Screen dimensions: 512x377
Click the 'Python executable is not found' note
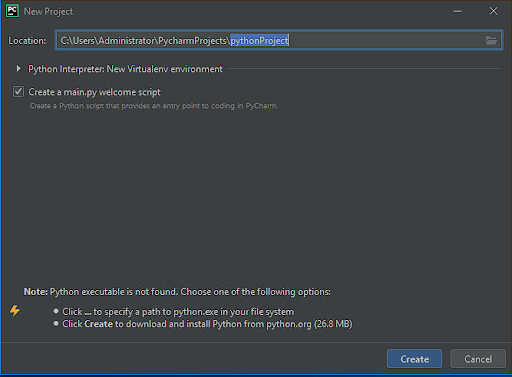click(x=177, y=292)
